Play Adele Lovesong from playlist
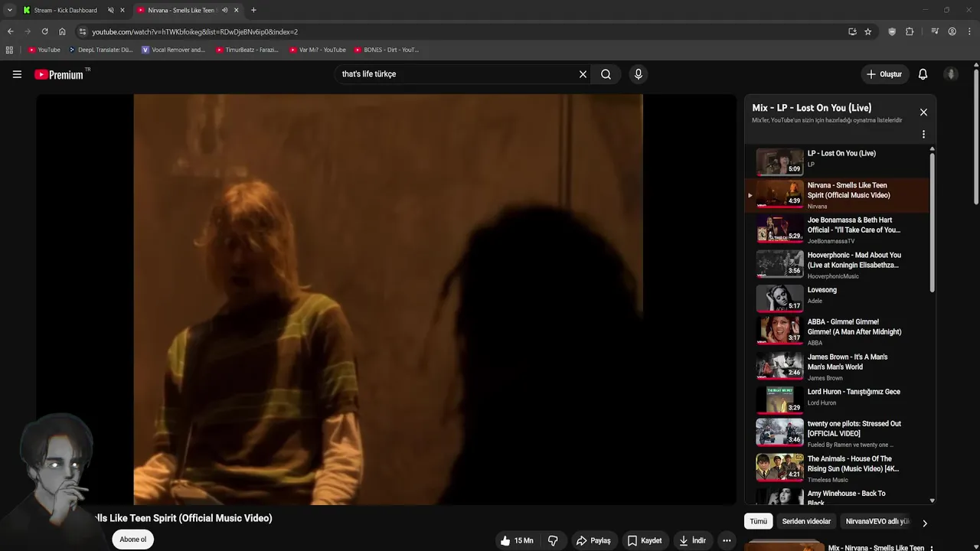Viewport: 980px width, 551px height. click(x=838, y=297)
